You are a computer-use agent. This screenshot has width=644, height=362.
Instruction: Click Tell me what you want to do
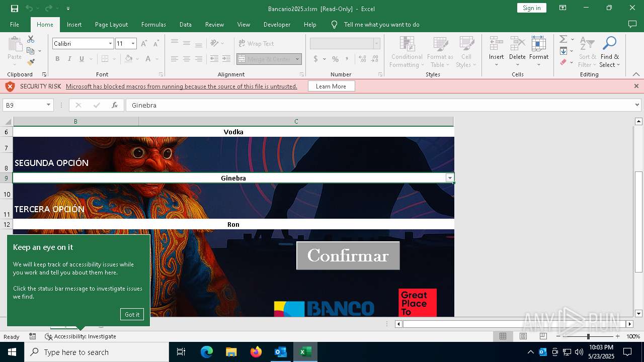pyautogui.click(x=381, y=25)
